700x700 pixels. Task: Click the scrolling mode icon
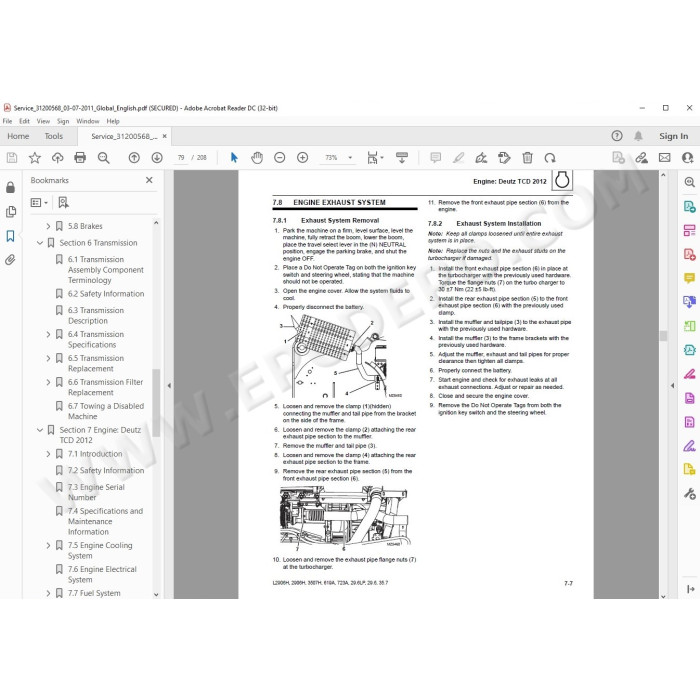[x=402, y=158]
